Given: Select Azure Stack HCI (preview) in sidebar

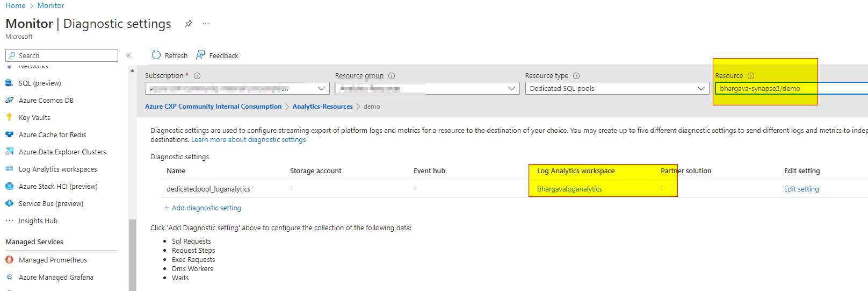Looking at the screenshot, I should coord(58,186).
